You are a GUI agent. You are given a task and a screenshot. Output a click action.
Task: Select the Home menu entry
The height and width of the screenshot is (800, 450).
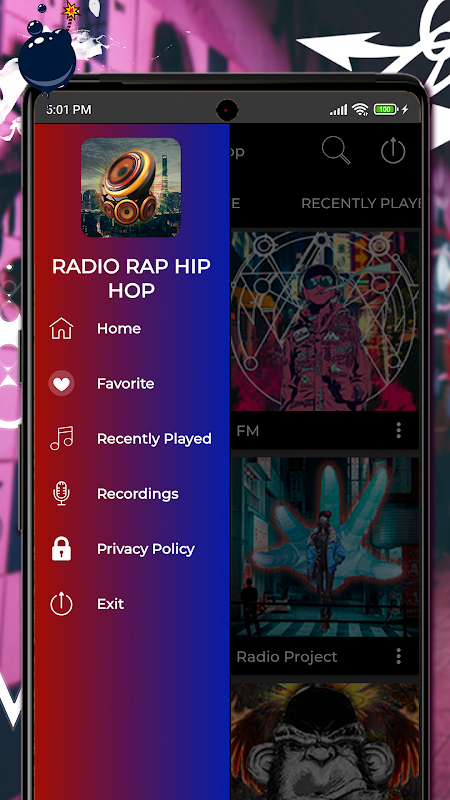(x=132, y=329)
